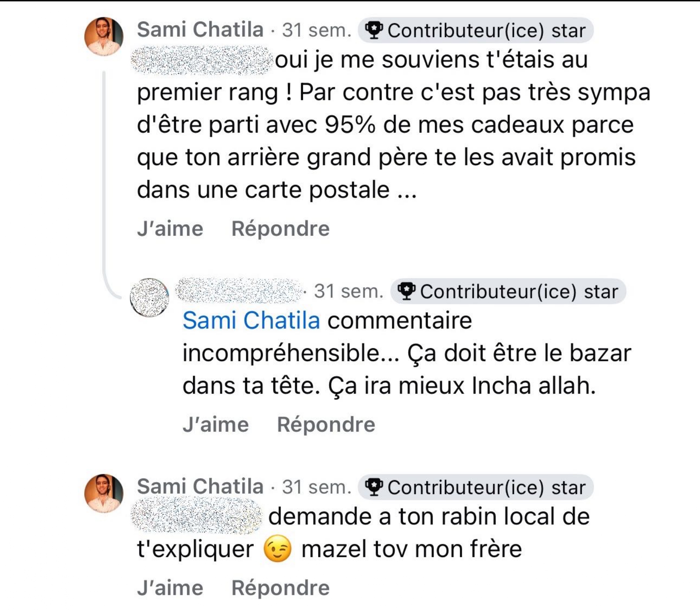
Task: Like the comment about 'premier rang'
Action: click(x=170, y=229)
